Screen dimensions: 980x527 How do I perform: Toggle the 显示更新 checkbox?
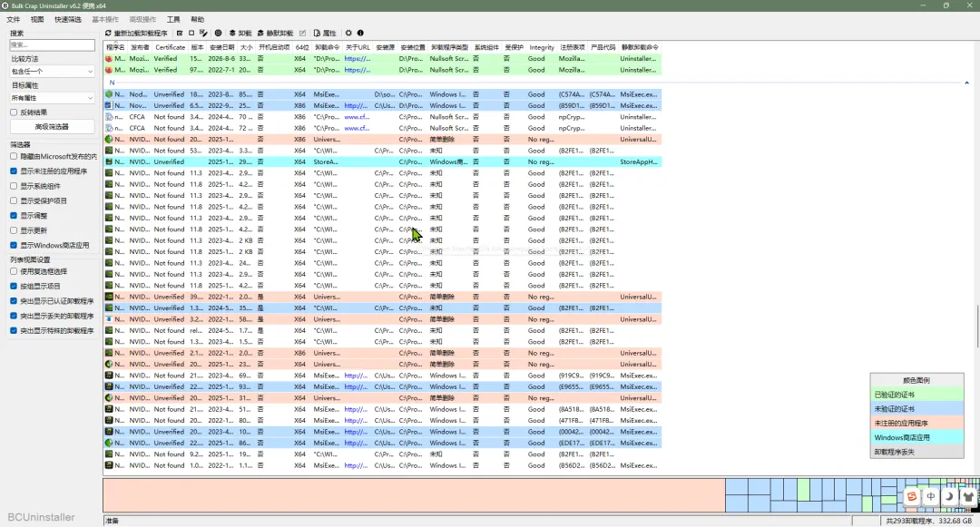14,230
